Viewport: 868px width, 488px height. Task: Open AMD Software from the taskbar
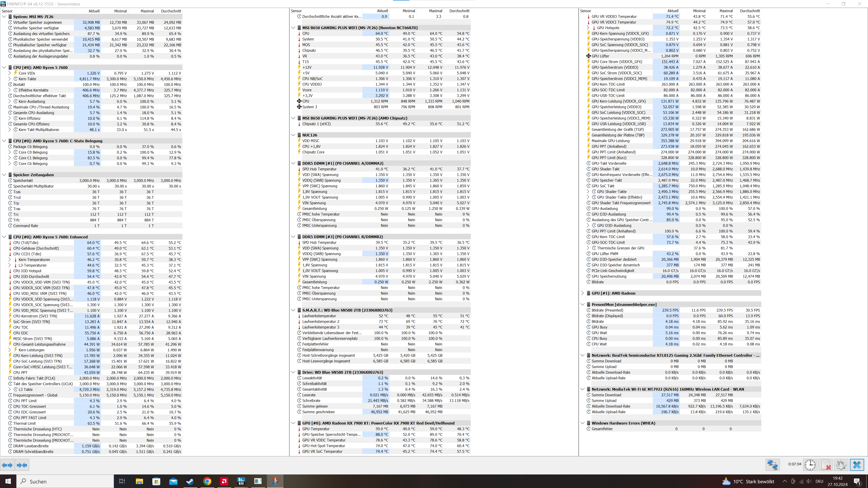click(224, 481)
